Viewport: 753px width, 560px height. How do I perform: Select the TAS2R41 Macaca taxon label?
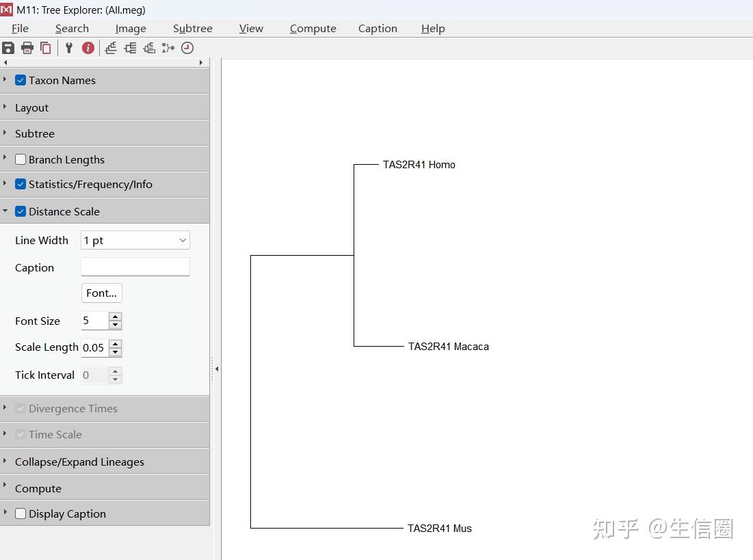coord(449,347)
